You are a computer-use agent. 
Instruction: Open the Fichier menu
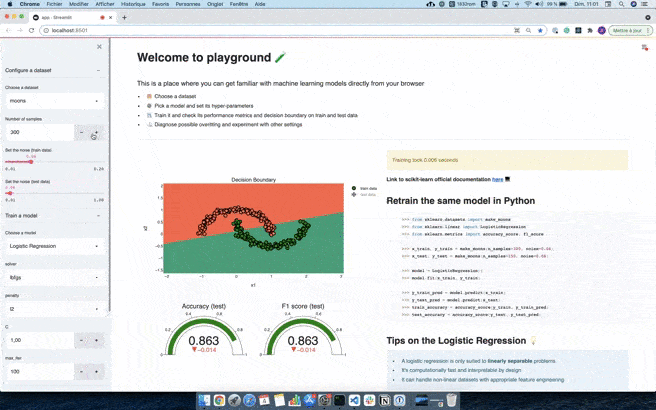pyautogui.click(x=54, y=4)
